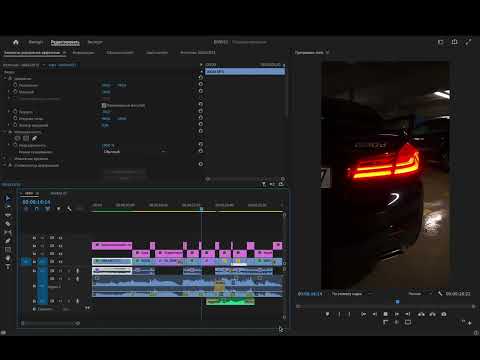Go to In point in Program Monitor

coord(364,314)
